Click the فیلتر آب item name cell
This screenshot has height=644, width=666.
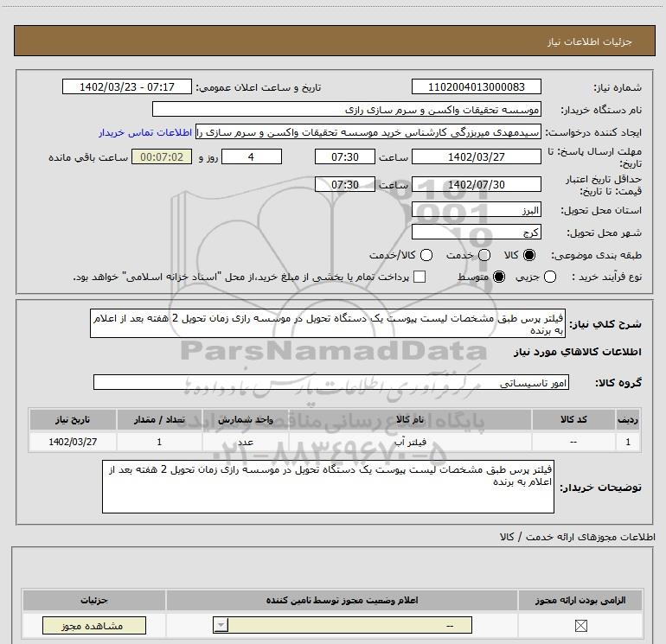click(410, 442)
